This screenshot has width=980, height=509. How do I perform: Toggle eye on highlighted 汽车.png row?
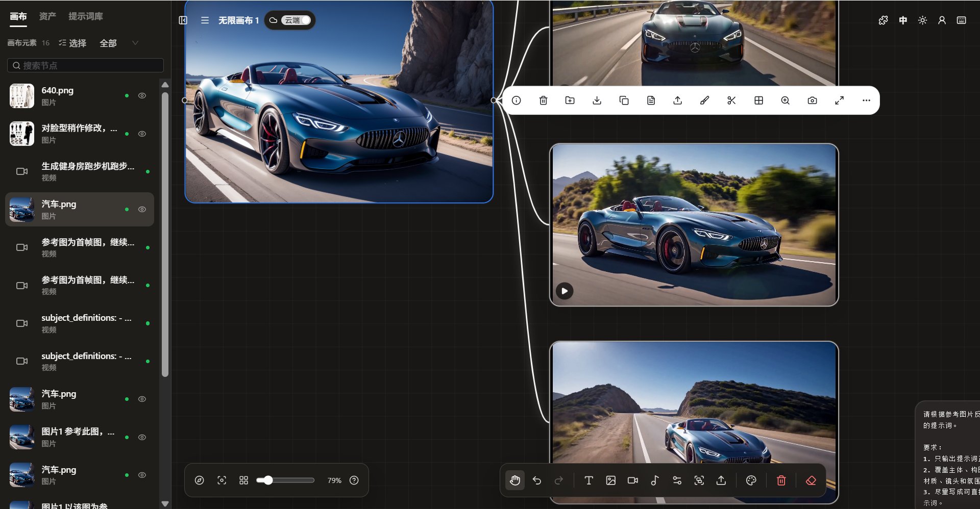pos(142,209)
